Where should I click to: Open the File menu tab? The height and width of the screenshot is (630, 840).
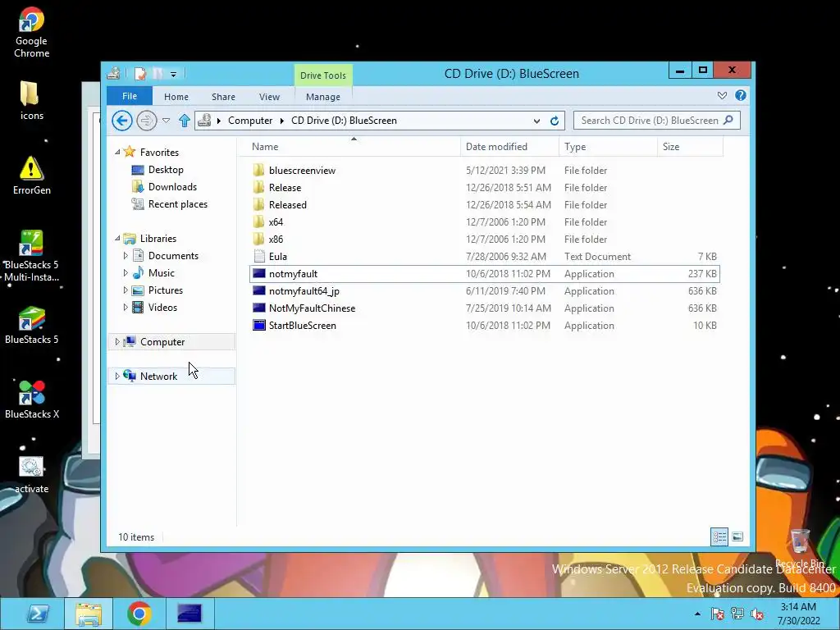click(130, 96)
